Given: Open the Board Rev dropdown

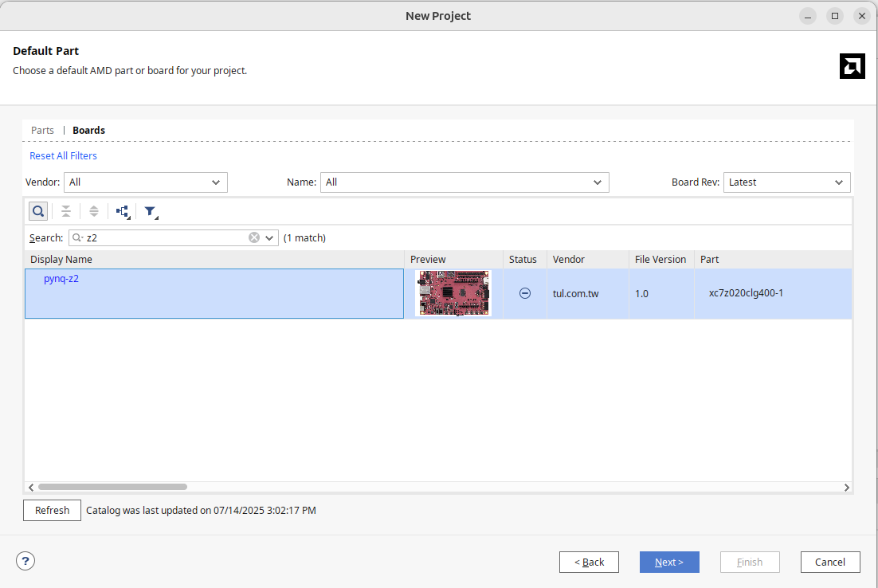Looking at the screenshot, I should click(786, 182).
